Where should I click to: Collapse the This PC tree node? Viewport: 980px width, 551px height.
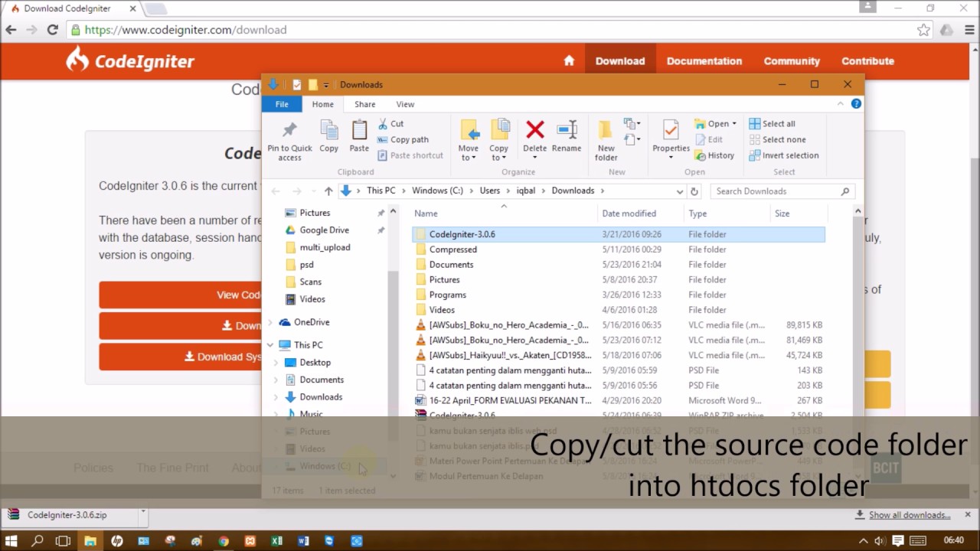[269, 345]
